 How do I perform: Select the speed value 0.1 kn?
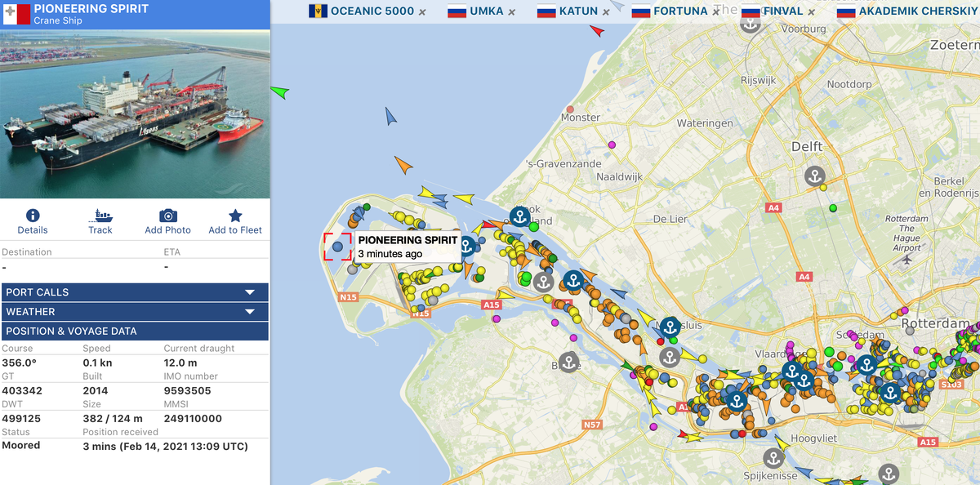[x=97, y=362]
